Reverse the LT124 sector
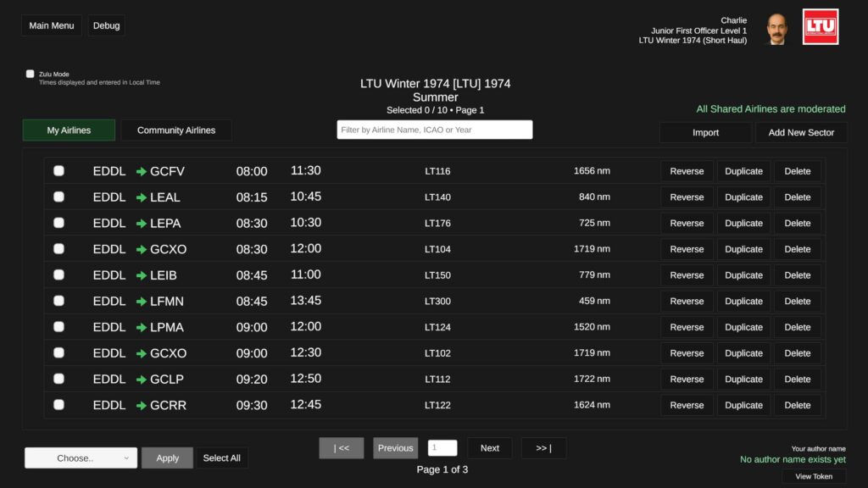 click(687, 327)
